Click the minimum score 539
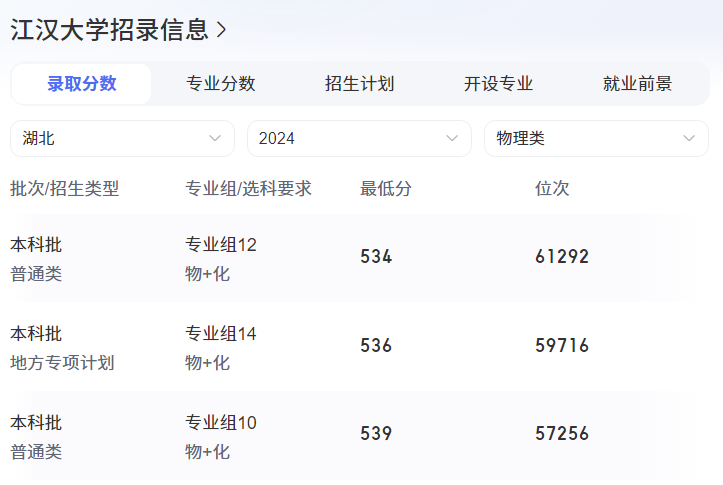The image size is (723, 485). pos(376,434)
